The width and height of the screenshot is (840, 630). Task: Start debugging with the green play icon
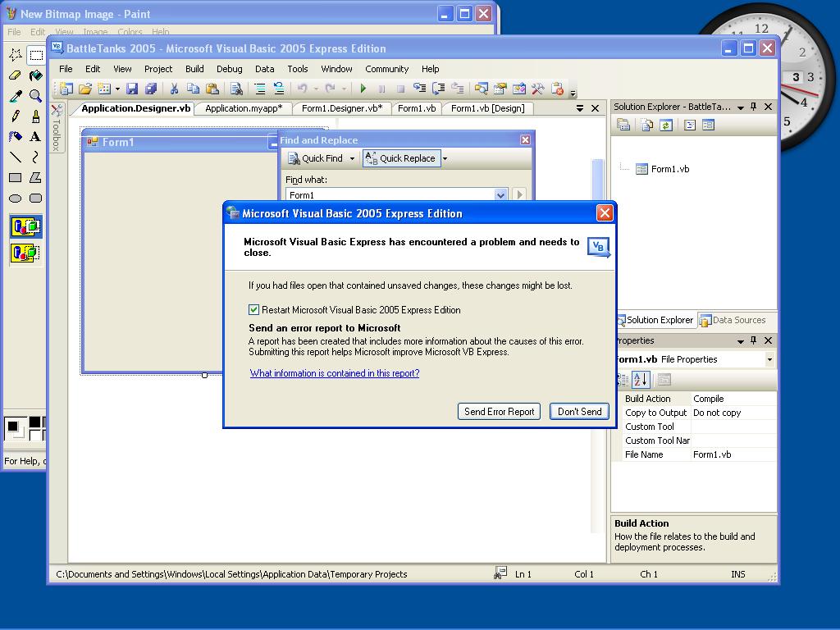pyautogui.click(x=363, y=89)
